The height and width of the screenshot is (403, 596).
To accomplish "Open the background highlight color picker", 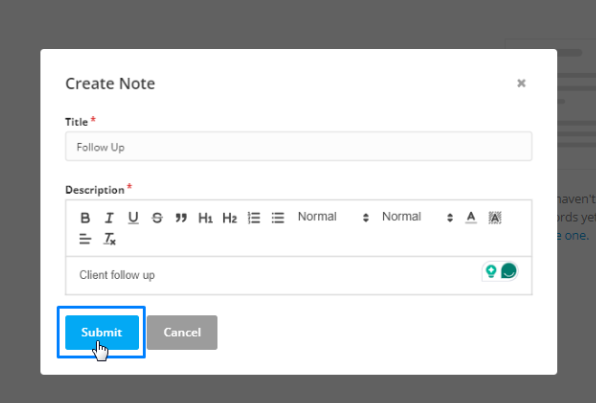I will pyautogui.click(x=495, y=217).
